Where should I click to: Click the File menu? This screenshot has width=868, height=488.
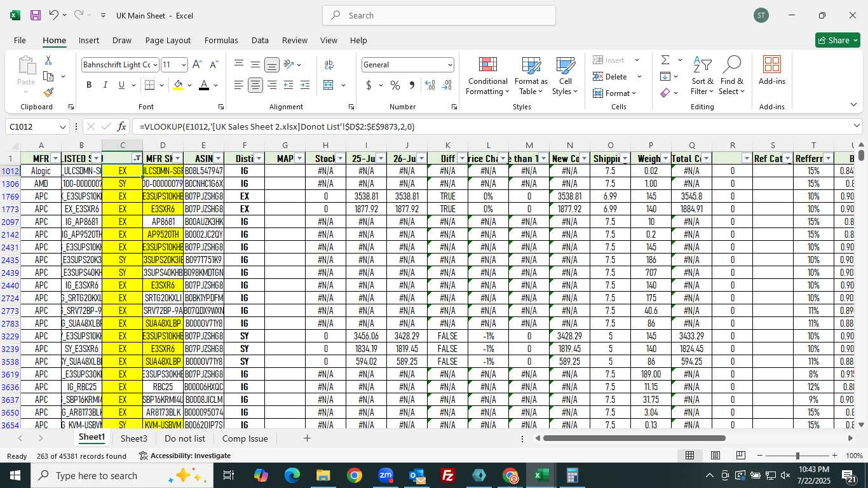click(20, 40)
